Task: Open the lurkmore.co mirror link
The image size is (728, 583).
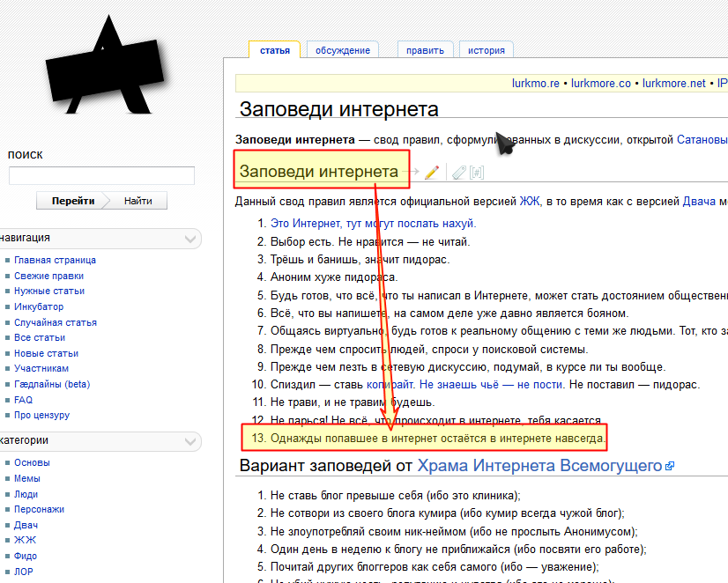Action: [x=601, y=84]
